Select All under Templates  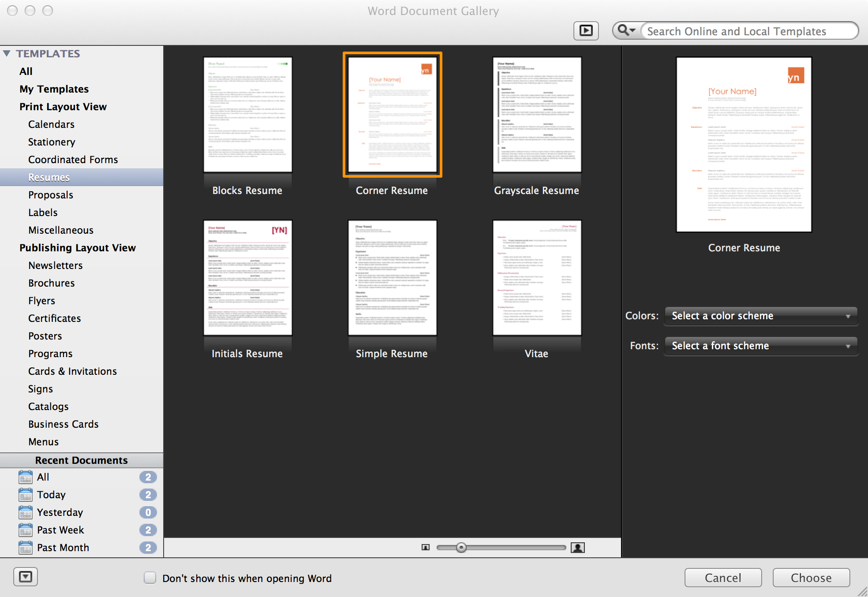(x=26, y=71)
